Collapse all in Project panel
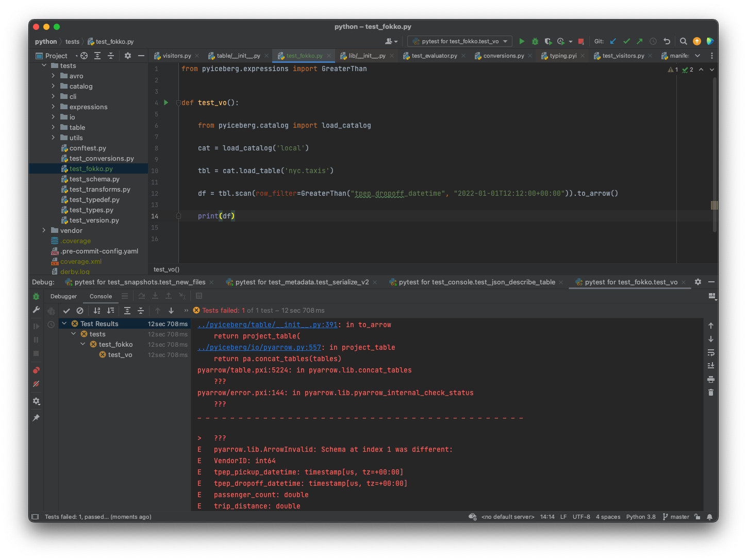Viewport: 747px width, 560px height. [111, 56]
